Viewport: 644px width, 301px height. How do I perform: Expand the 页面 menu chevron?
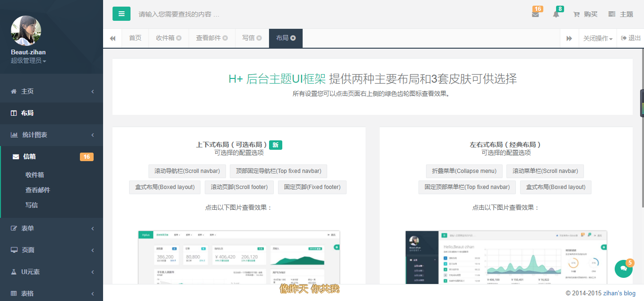93,250
